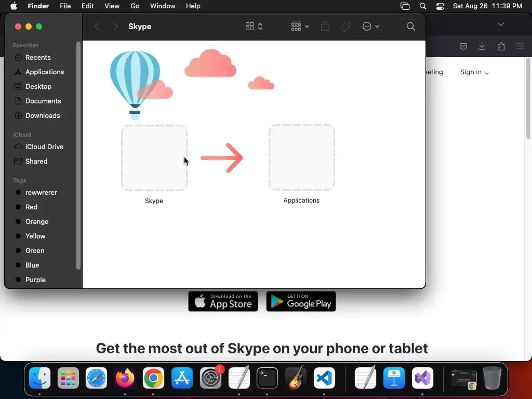This screenshot has width=532, height=399.
Task: Open Safari from the Dock
Action: [x=96, y=378]
